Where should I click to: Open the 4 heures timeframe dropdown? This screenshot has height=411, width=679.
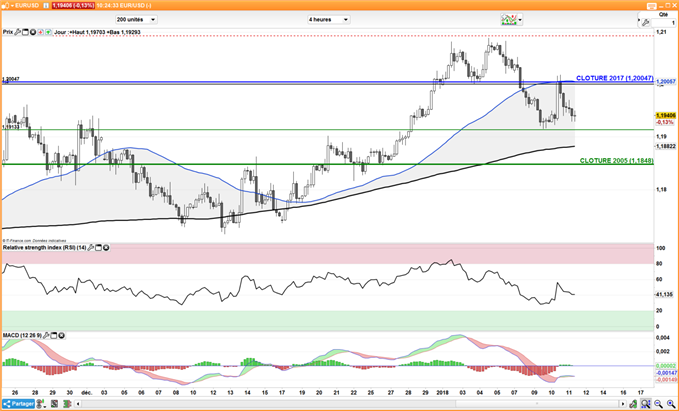click(x=328, y=19)
